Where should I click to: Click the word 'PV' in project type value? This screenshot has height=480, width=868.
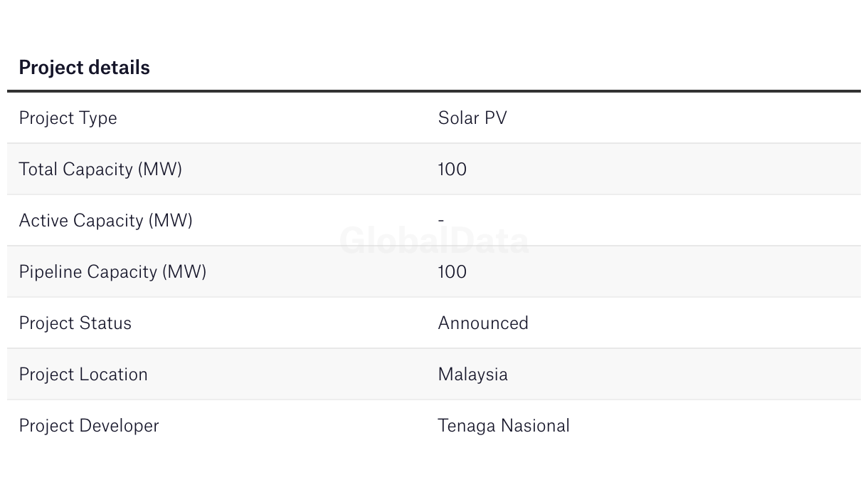(496, 118)
